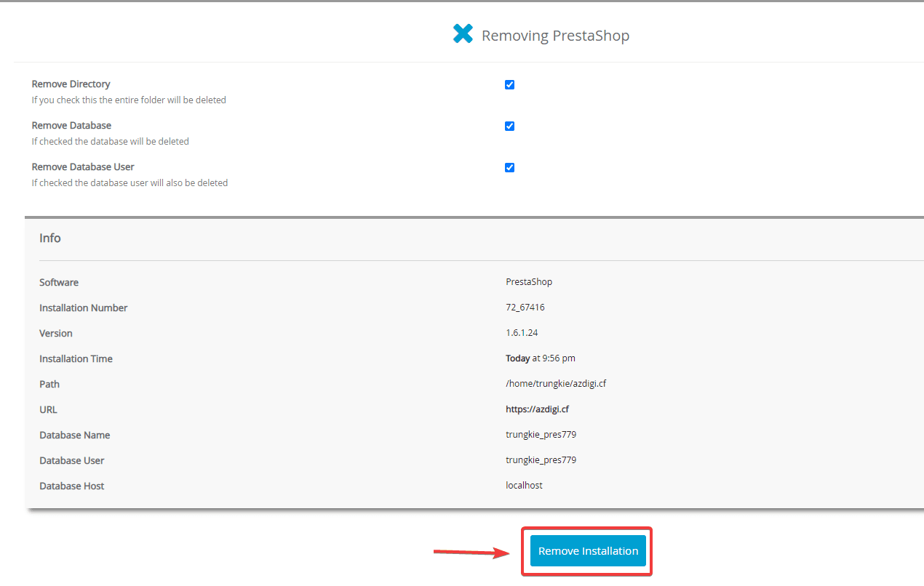Click the blue X icon beside Removing PrestaShop
This screenshot has width=924, height=586.
pos(463,33)
